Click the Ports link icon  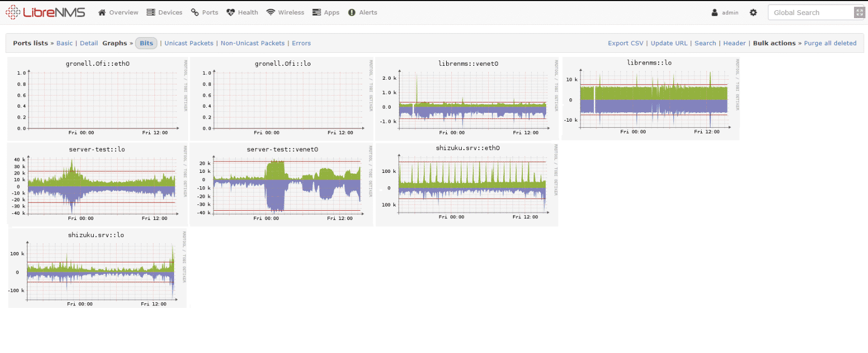pos(195,12)
